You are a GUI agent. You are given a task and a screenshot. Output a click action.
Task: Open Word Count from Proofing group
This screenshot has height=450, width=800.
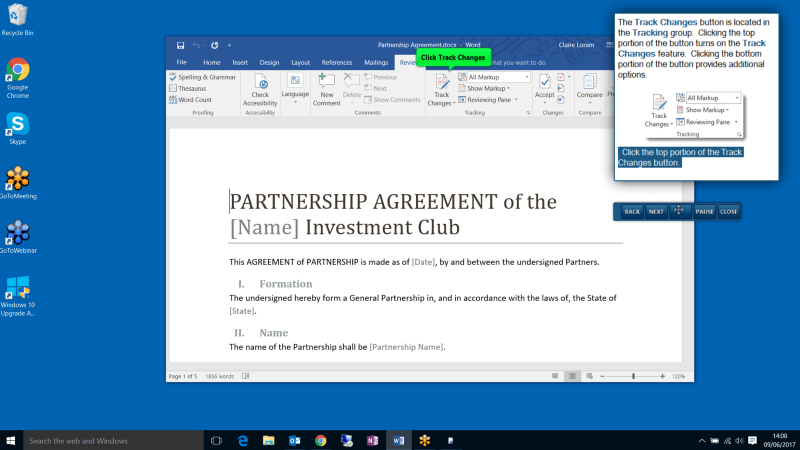point(190,99)
